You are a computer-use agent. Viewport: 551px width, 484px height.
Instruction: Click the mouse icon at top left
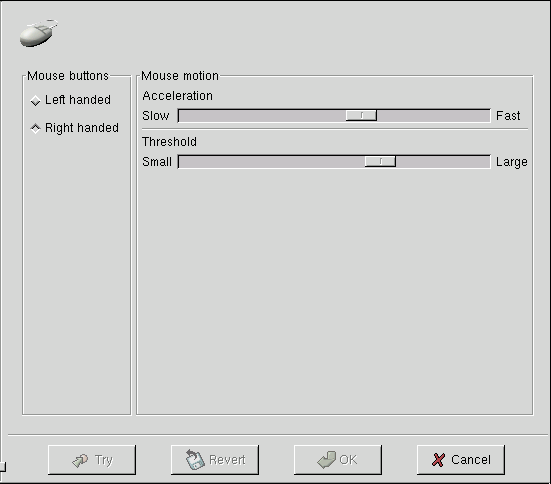pyautogui.click(x=39, y=33)
